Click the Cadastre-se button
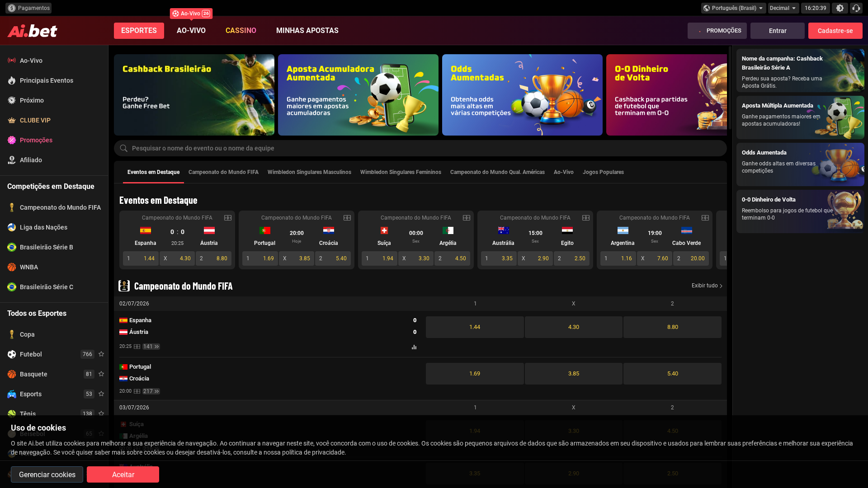The height and width of the screenshot is (488, 868). point(835,31)
